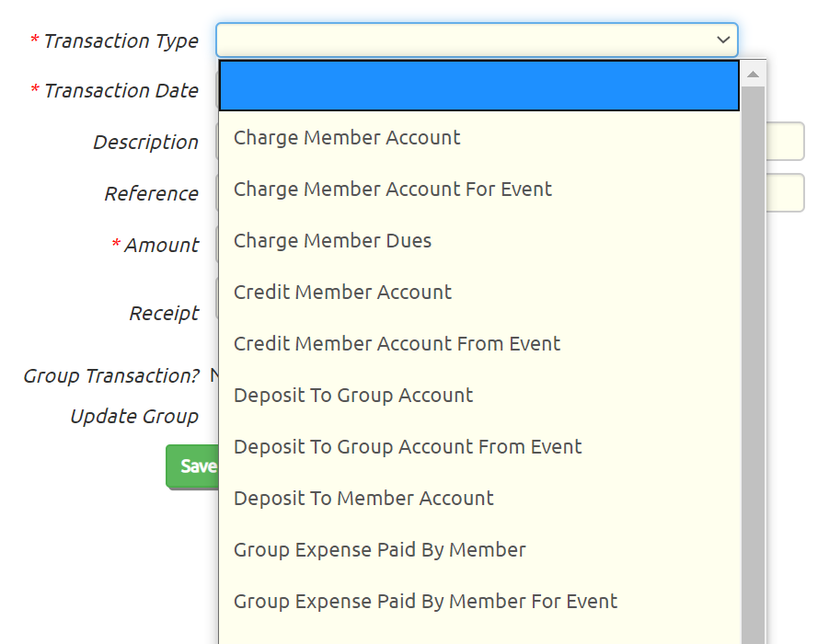Viewport: 829px width, 644px height.
Task: Choose Credit Member Account option
Action: pos(479,292)
